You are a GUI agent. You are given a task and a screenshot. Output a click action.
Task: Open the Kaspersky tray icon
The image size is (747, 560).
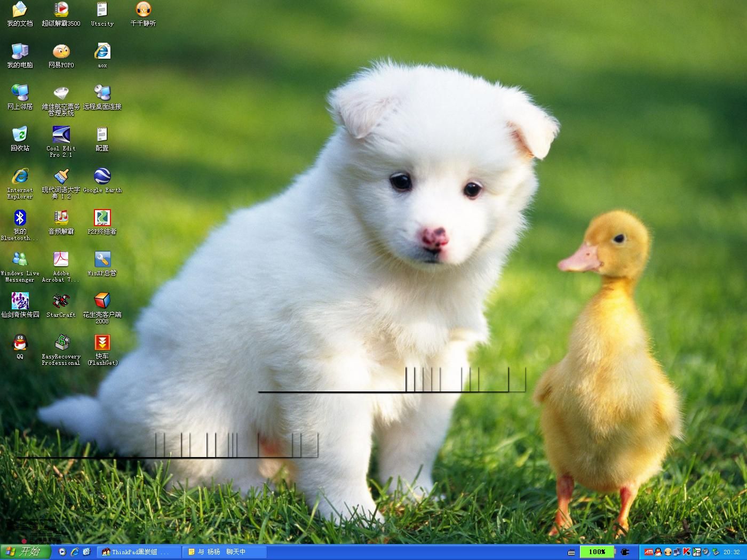[687, 552]
